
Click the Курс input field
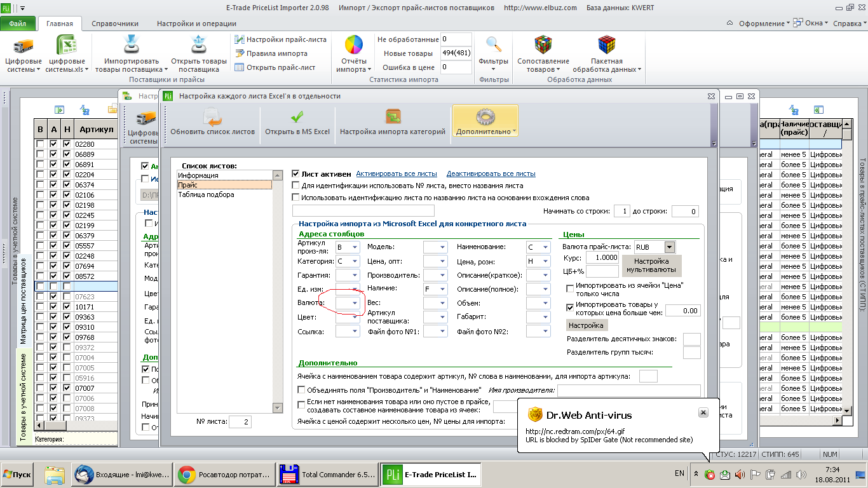[x=602, y=257]
